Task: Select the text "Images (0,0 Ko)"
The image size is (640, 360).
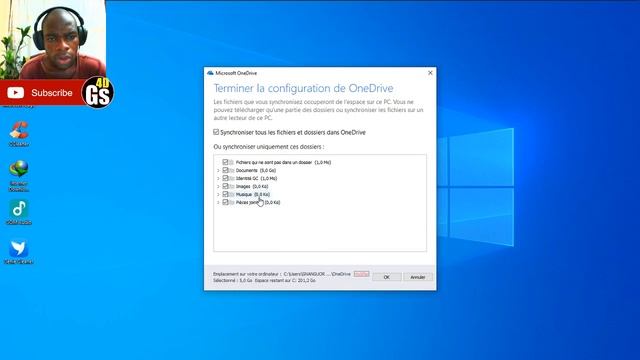Action: click(252, 186)
